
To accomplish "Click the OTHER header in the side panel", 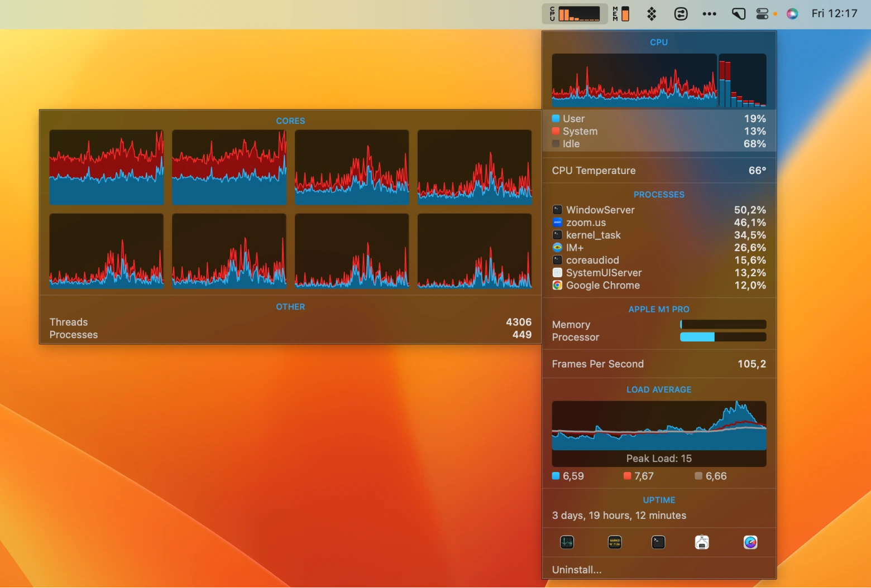I will pos(290,307).
